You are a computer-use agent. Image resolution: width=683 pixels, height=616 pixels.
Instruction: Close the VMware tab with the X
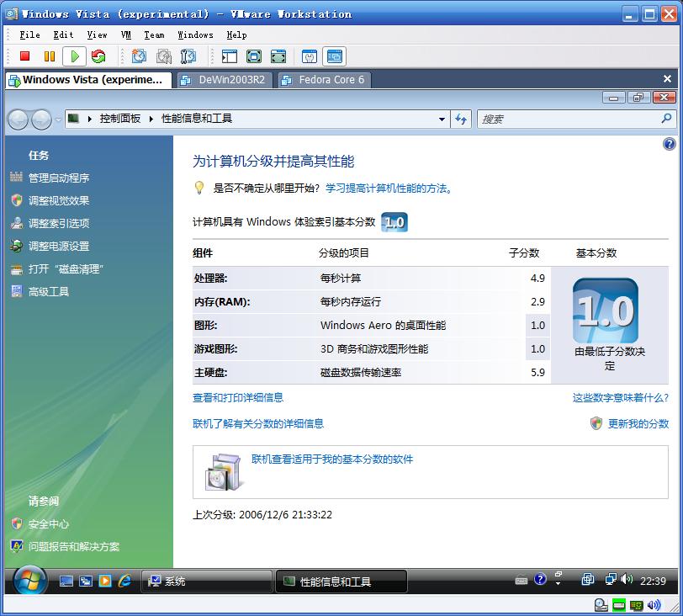pos(667,79)
